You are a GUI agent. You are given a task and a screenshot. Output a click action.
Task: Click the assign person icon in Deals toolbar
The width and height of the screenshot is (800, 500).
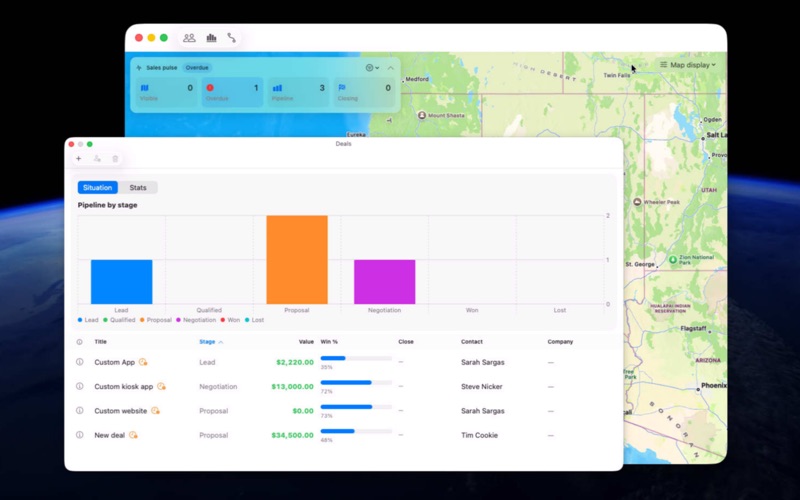tap(97, 159)
